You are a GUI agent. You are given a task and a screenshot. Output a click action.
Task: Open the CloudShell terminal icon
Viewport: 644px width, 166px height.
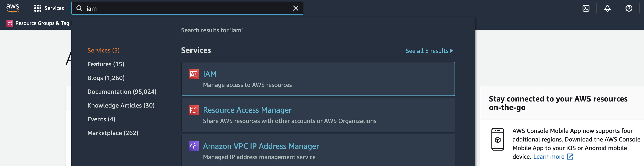[586, 8]
